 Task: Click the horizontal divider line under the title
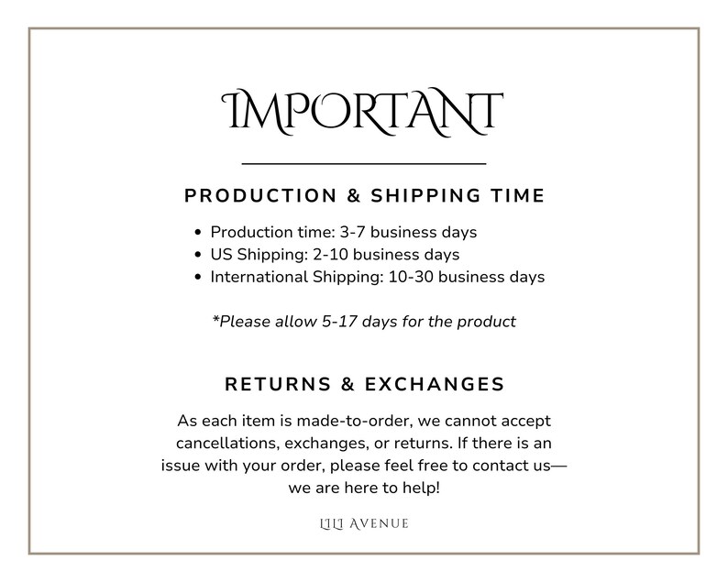click(x=364, y=164)
